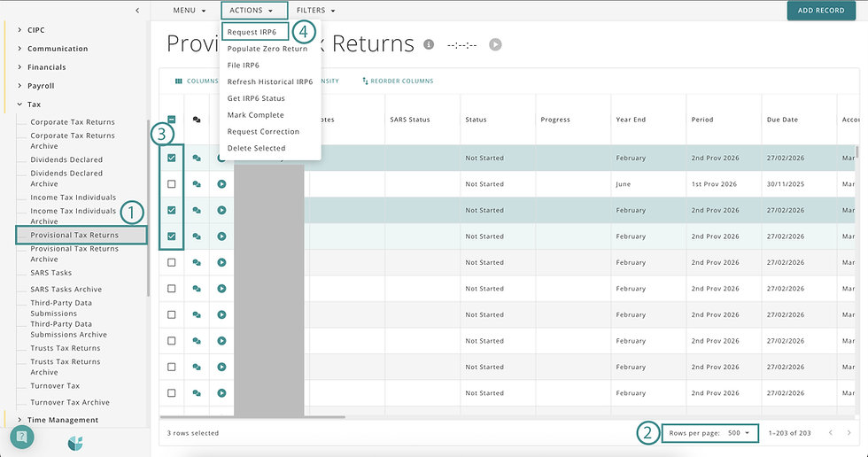Viewport: 868px width, 457px height.
Task: Check the checkbox for the June row
Action: click(x=172, y=184)
